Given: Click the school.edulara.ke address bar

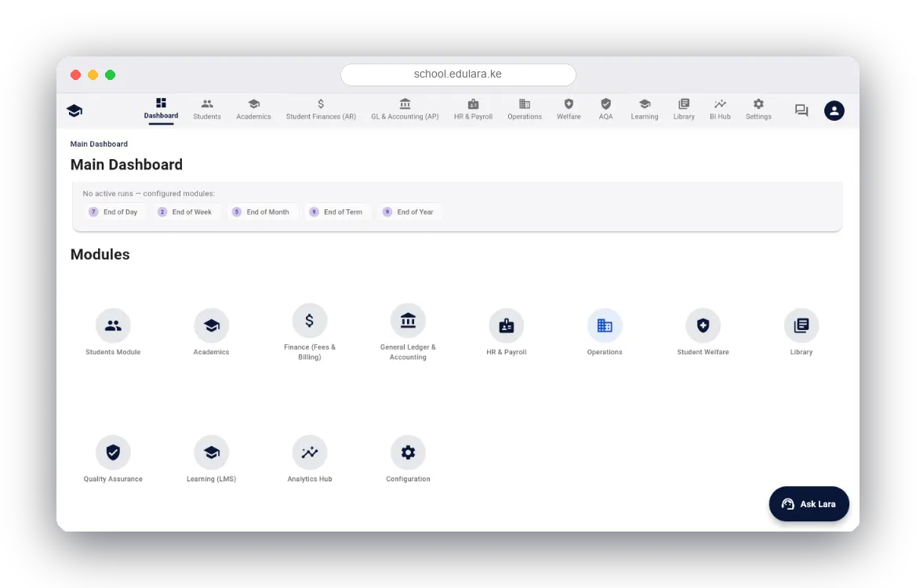Looking at the screenshot, I should (458, 74).
